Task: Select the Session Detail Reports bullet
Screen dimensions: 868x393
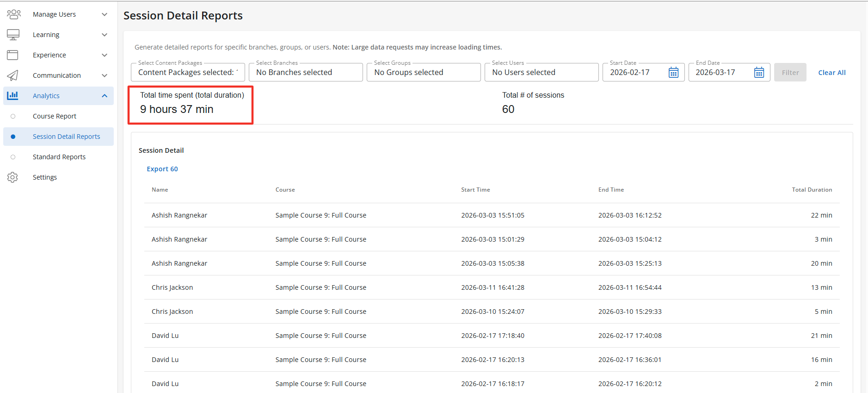Action: (13, 137)
